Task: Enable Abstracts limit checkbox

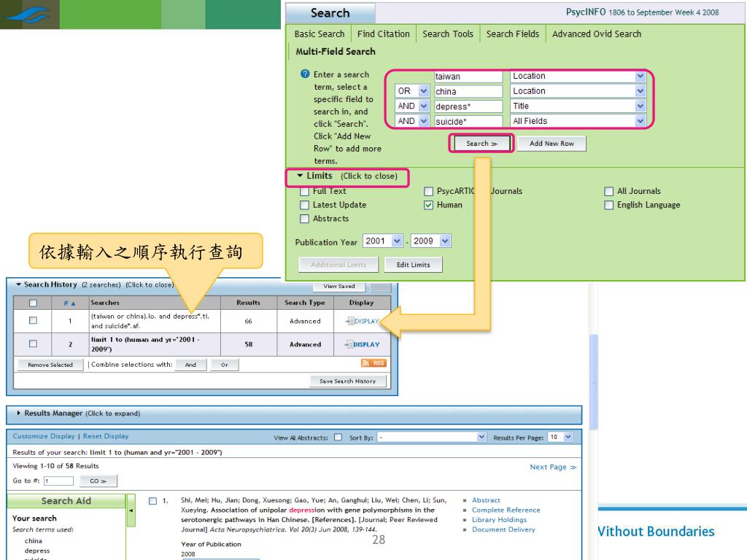Action: click(x=304, y=219)
